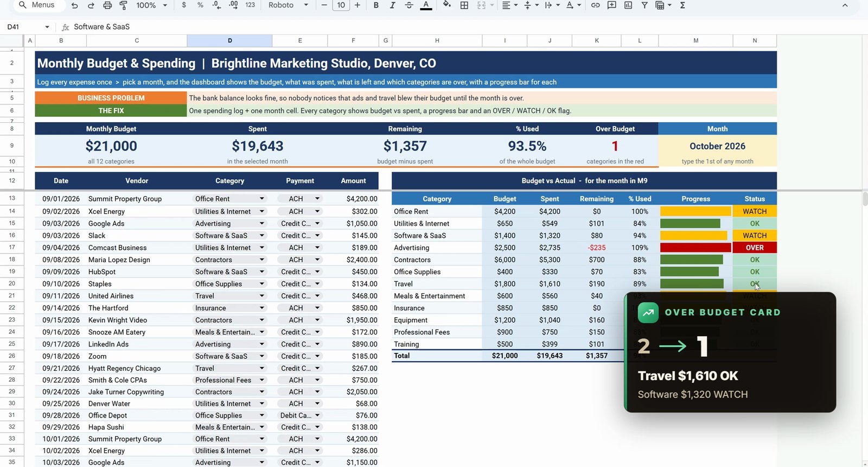Click the font size field showing 10
Screen dimensions: 868x467
click(341, 5)
